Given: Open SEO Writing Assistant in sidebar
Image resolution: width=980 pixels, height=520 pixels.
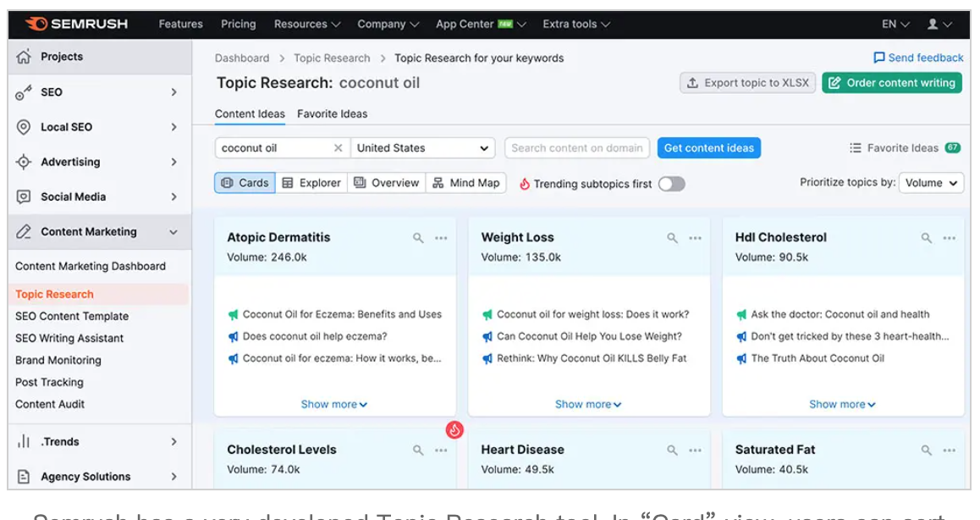Looking at the screenshot, I should (69, 338).
